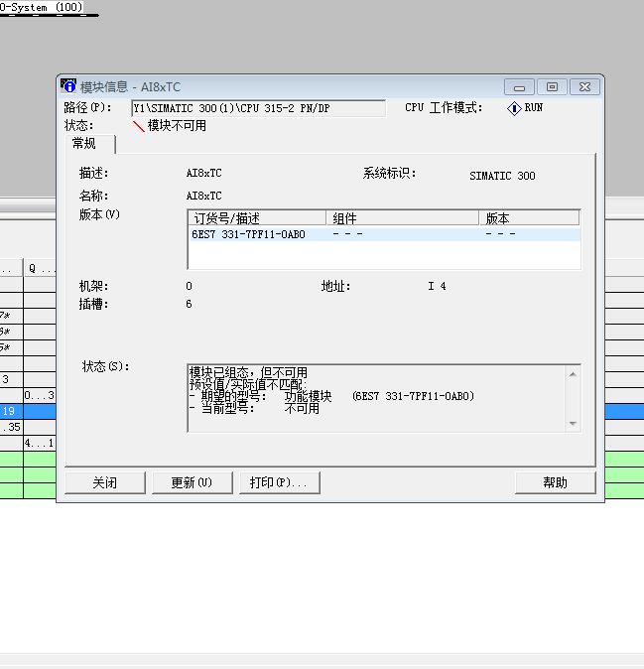
Task: Click 当前型号 不可用 line in status box
Action: point(254,408)
